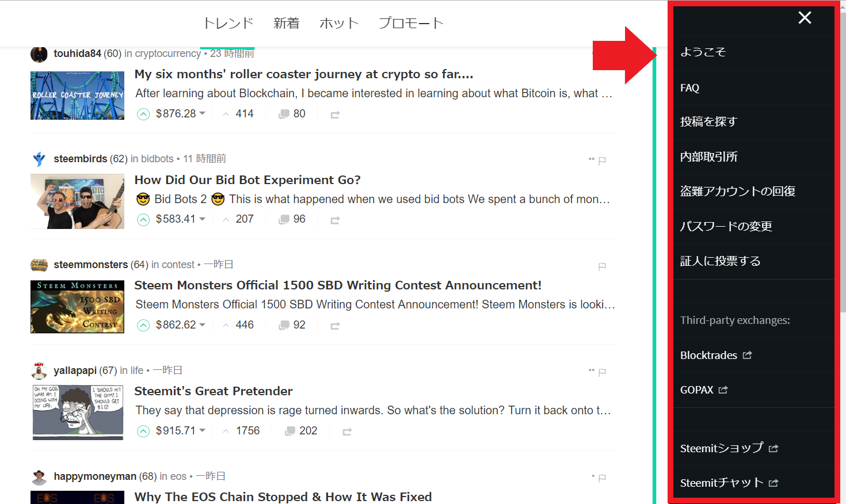Screen dimensions: 846x504
Task: Switch to the ホット tab
Action: [x=339, y=23]
